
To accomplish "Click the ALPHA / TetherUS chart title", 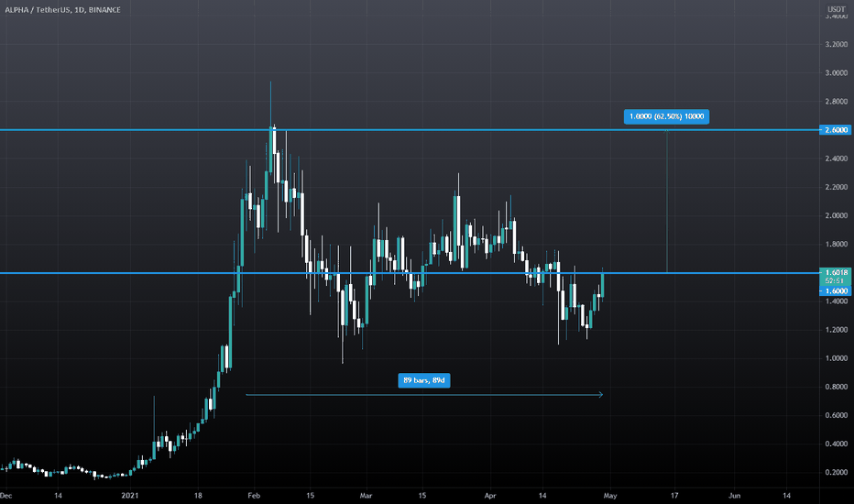I will coord(62,10).
